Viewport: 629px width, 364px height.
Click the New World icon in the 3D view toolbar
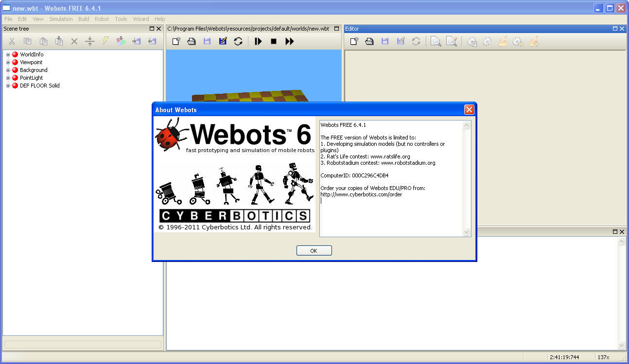[176, 41]
